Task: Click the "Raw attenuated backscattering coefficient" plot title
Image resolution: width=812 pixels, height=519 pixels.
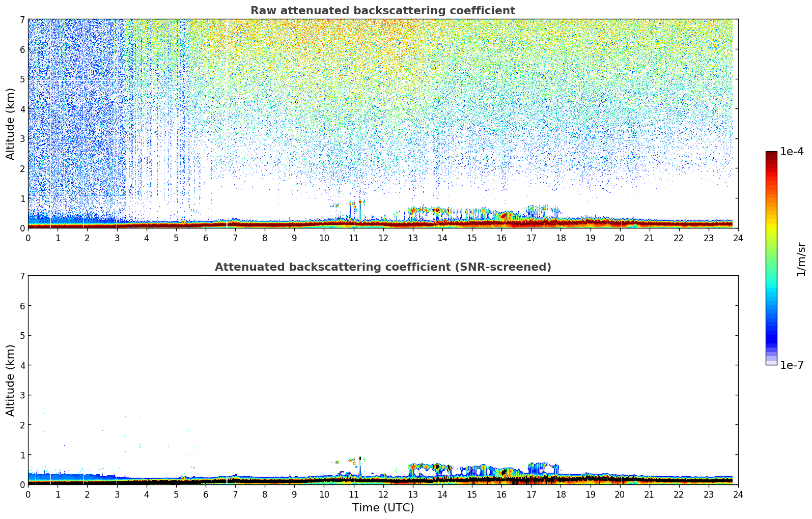Action: point(383,11)
